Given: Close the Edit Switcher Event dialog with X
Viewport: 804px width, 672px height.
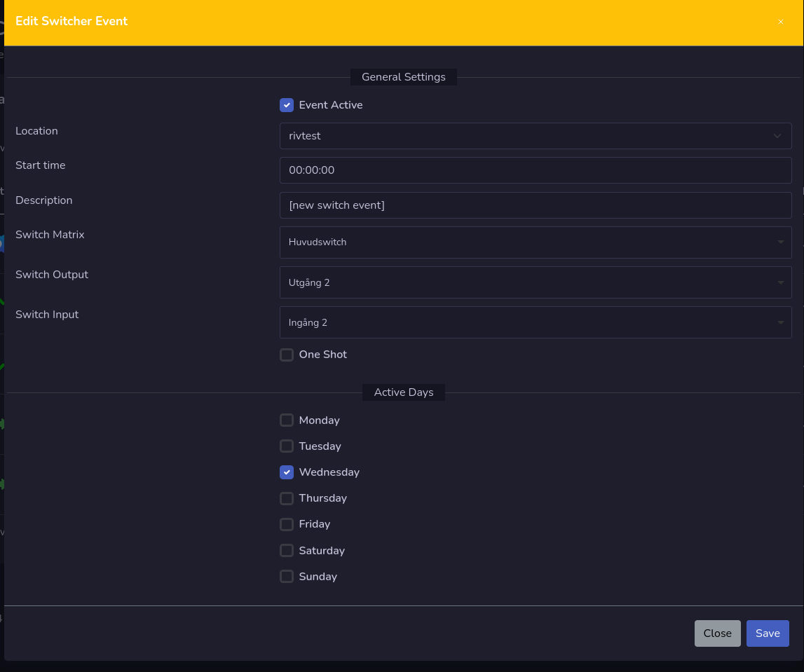Looking at the screenshot, I should pyautogui.click(x=780, y=22).
